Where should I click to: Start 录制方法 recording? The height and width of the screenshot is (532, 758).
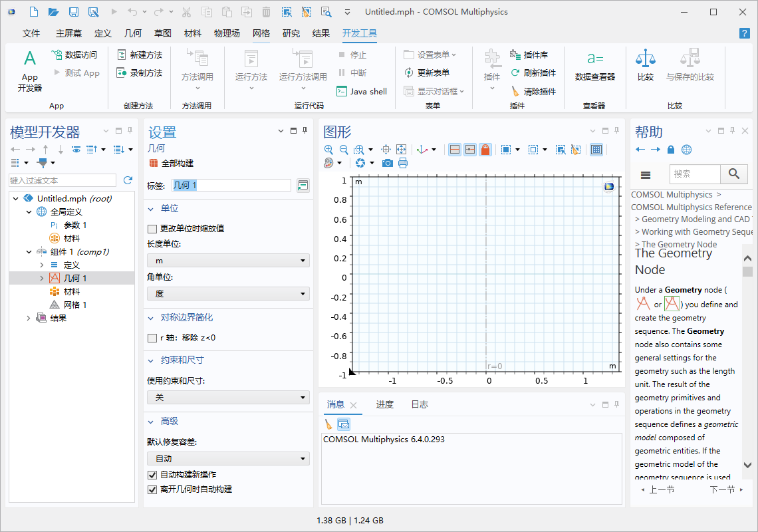140,72
